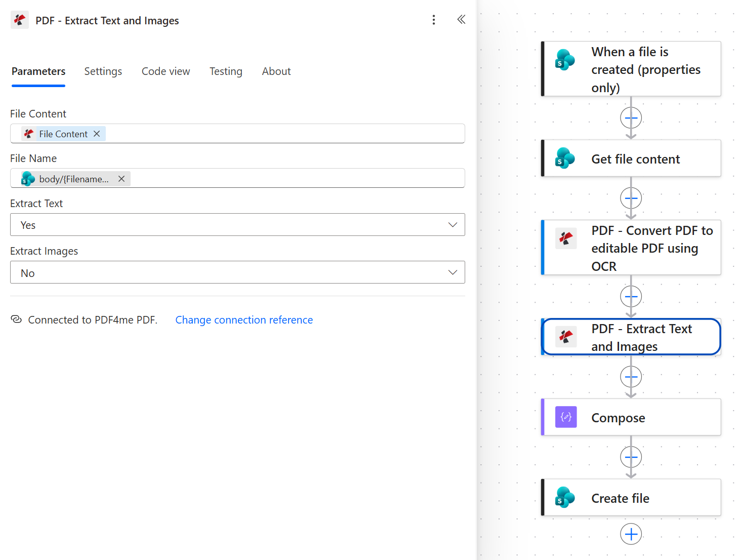This screenshot has width=737, height=560.
Task: Click the PDF4me logo in panel header
Action: pos(20,20)
